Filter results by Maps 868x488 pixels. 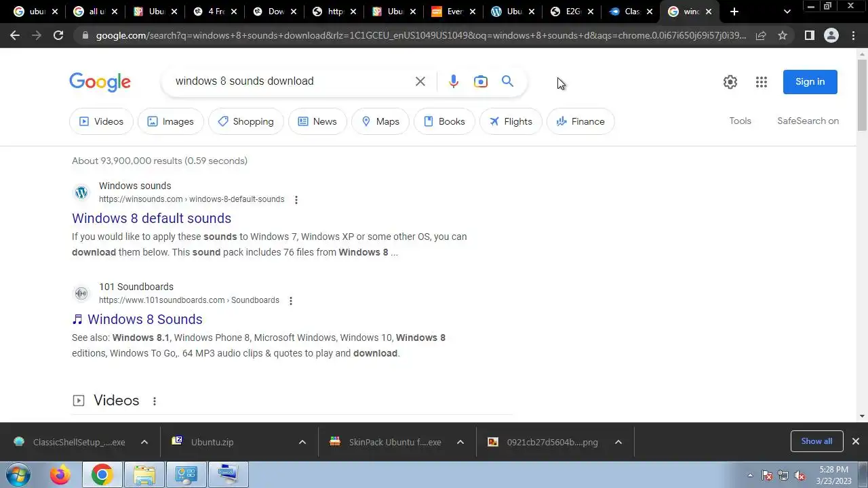point(380,121)
